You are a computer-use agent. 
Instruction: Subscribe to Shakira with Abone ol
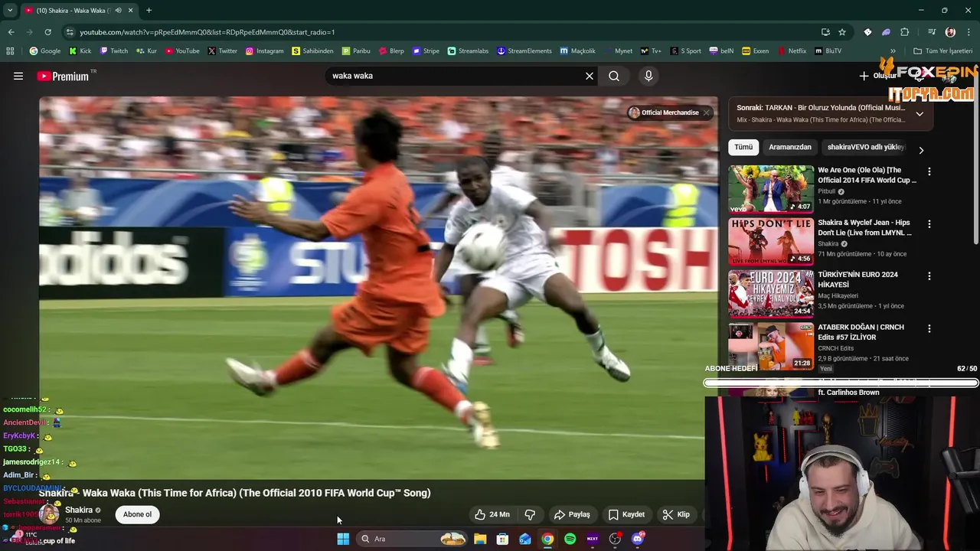pyautogui.click(x=138, y=514)
